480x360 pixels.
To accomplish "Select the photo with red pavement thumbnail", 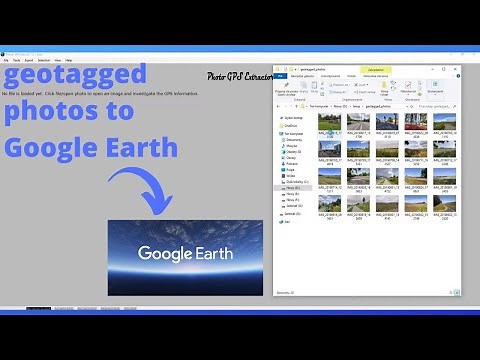I will (x=416, y=122).
